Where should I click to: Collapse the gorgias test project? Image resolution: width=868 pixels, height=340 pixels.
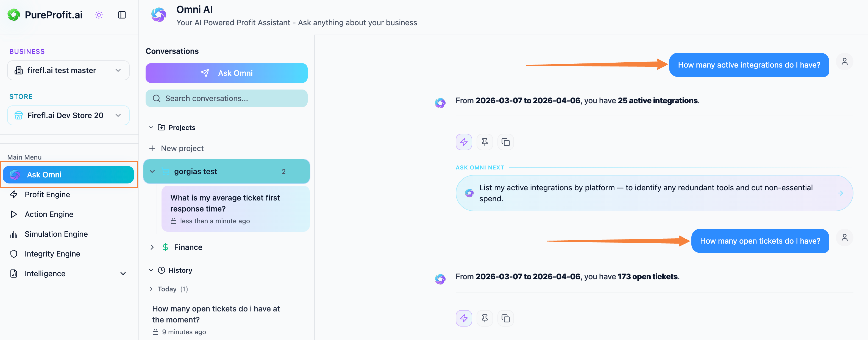pos(152,172)
